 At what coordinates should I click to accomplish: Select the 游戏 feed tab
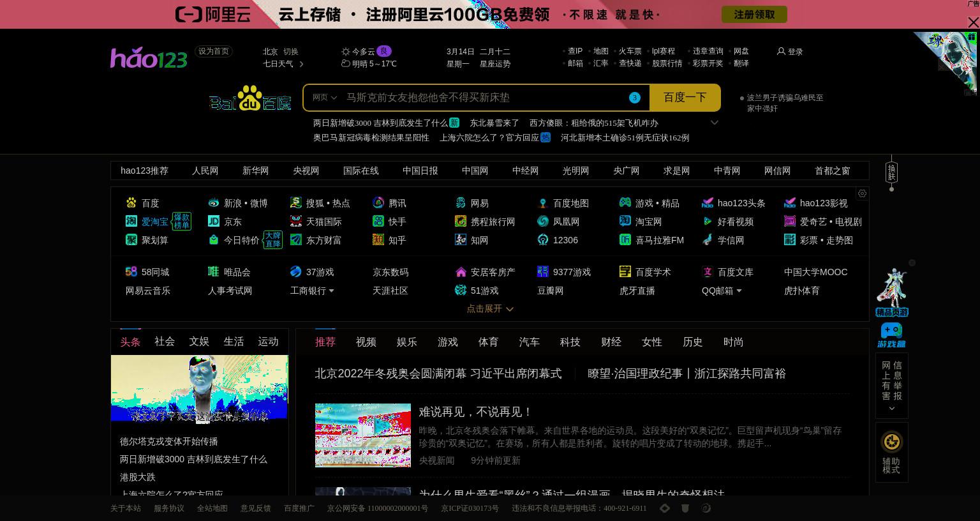448,342
